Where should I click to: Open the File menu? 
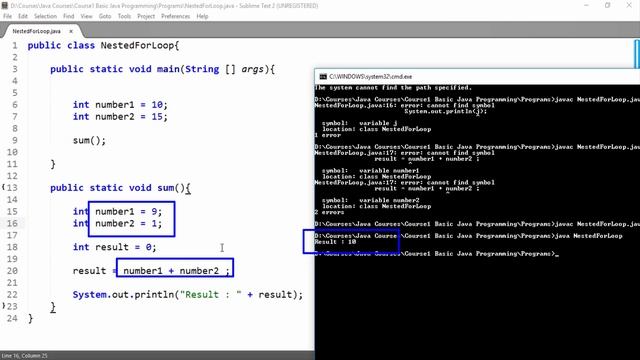coord(7,16)
